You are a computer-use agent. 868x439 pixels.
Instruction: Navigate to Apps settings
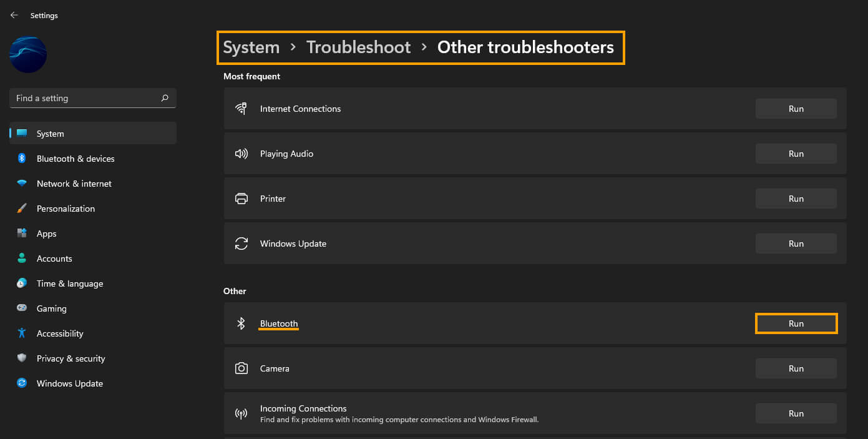coord(93,234)
